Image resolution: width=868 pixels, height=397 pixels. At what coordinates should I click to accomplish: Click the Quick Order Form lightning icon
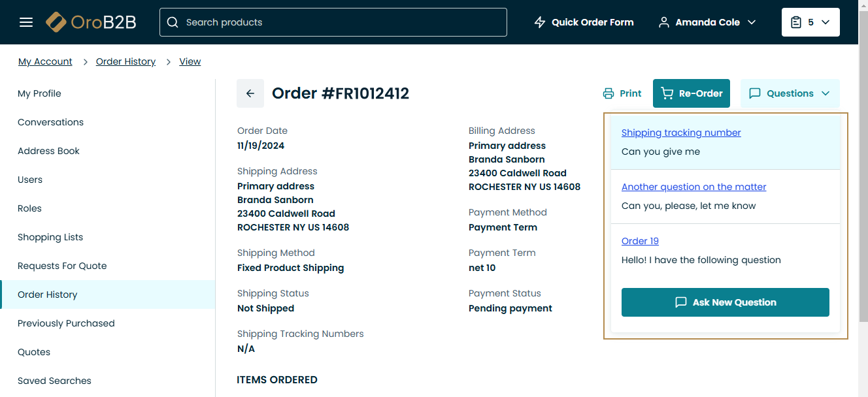point(540,22)
